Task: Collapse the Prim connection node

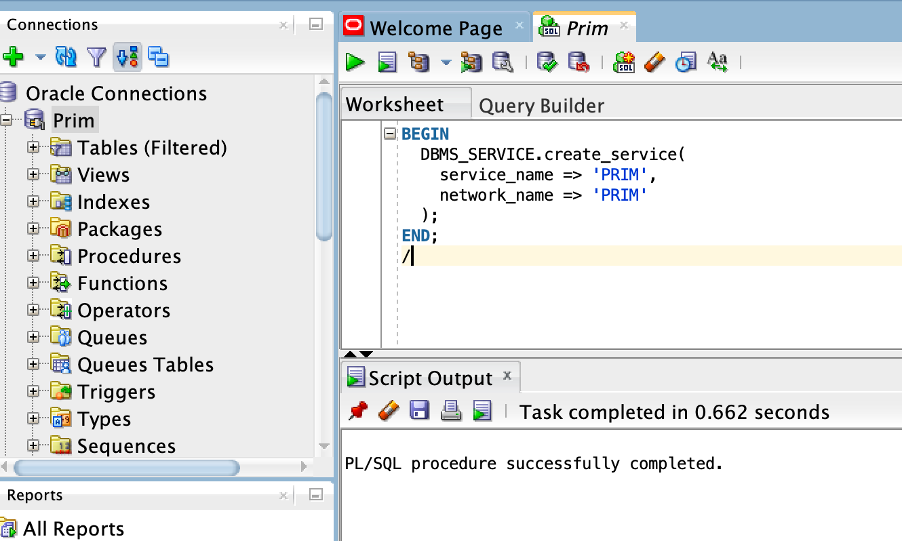Action: (x=6, y=120)
